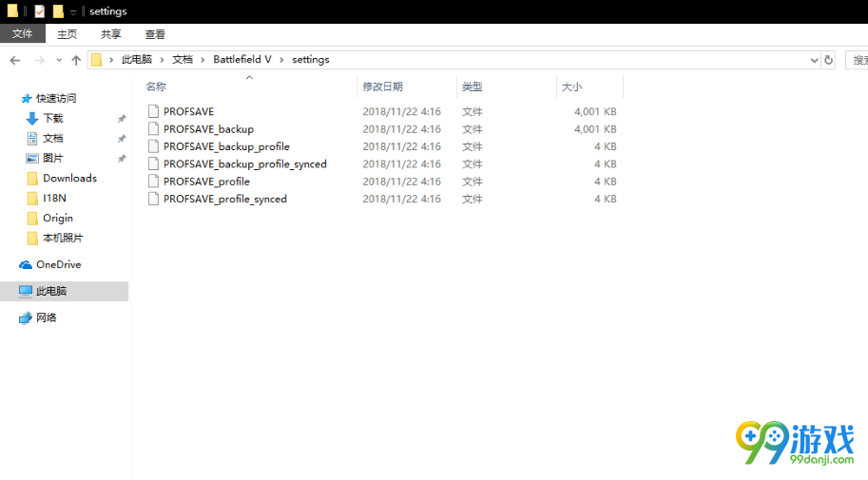Click the forward navigation arrow

point(39,60)
